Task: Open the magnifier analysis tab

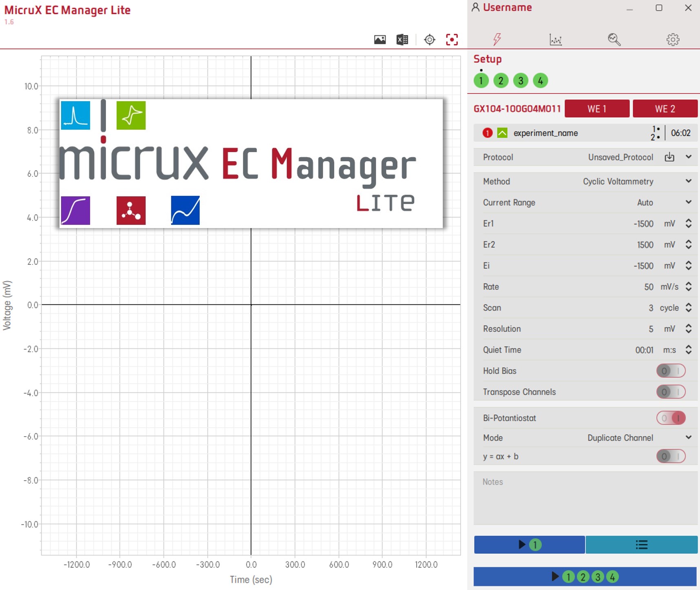Action: [614, 40]
